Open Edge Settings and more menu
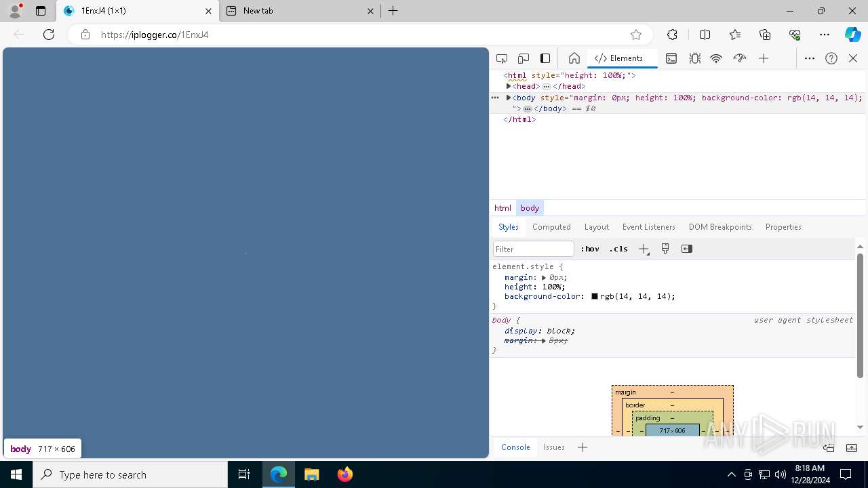868x488 pixels. [x=825, y=35]
